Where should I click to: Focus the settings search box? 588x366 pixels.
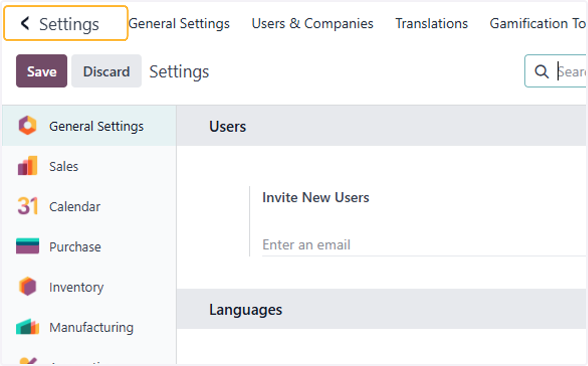click(556, 71)
